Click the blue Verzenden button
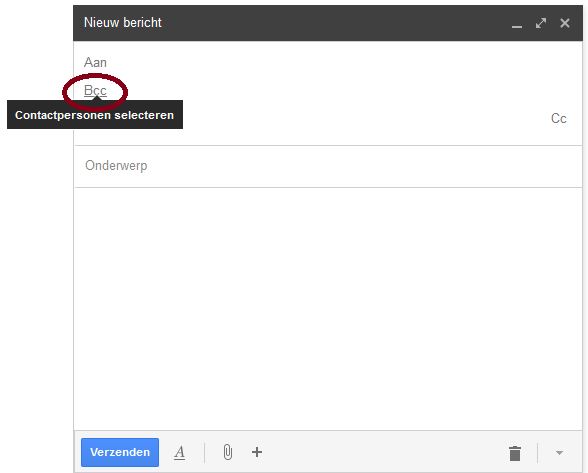 (x=120, y=452)
